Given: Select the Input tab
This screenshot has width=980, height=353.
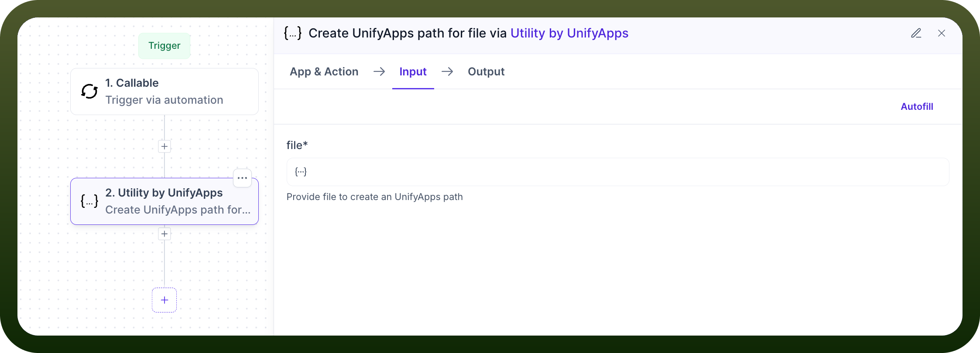Looking at the screenshot, I should 413,71.
